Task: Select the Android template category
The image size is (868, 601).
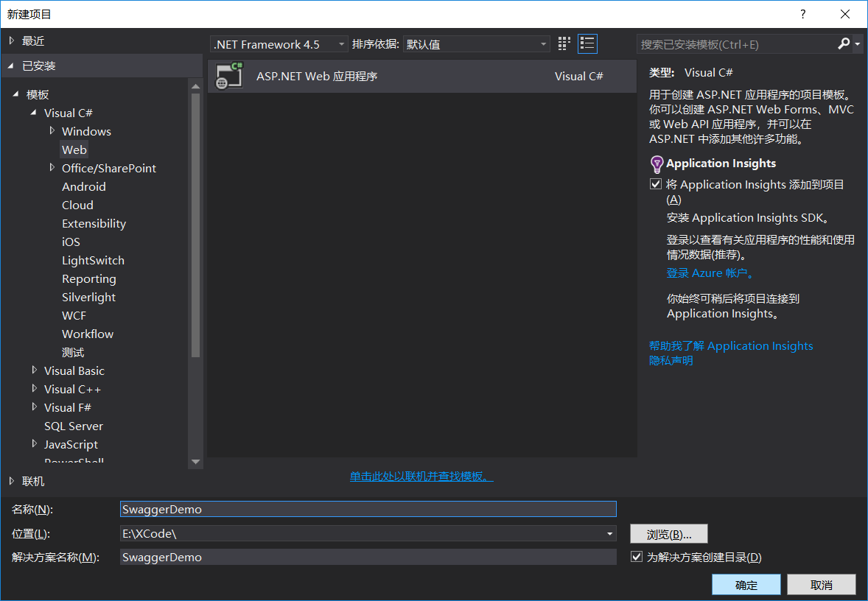Action: [x=83, y=186]
